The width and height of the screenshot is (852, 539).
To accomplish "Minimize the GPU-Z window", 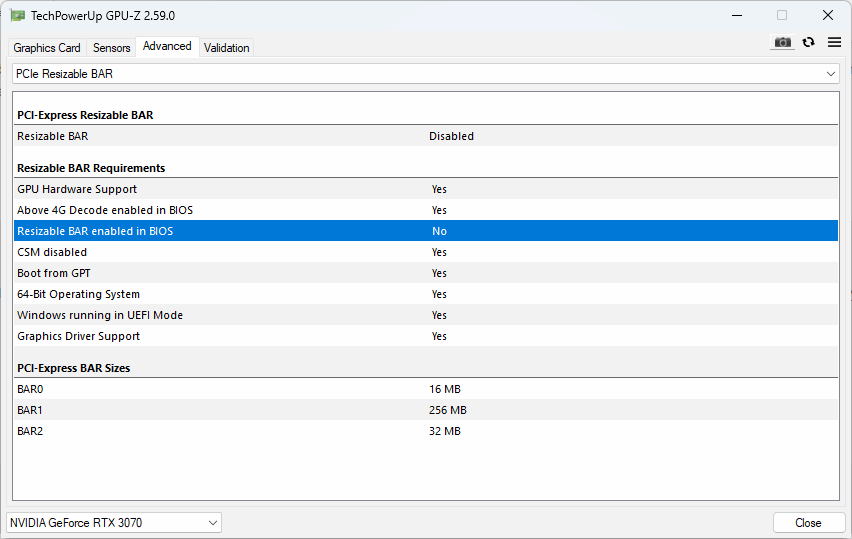I will (737, 15).
